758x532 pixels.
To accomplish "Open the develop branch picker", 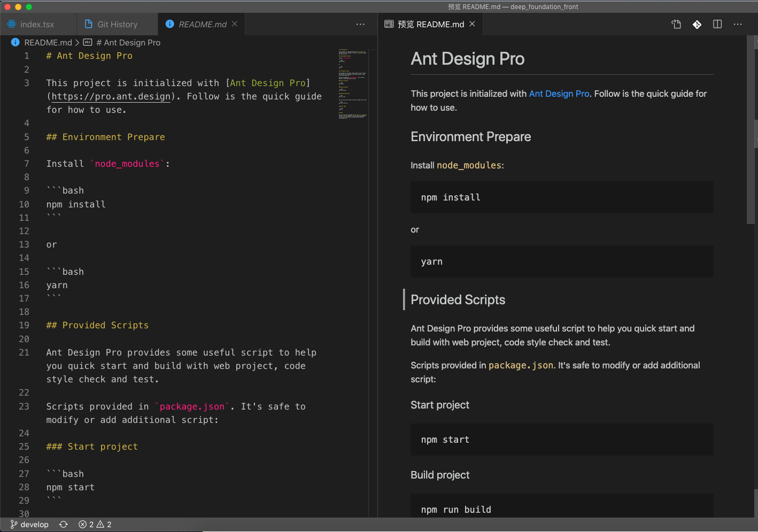I will (x=30, y=525).
